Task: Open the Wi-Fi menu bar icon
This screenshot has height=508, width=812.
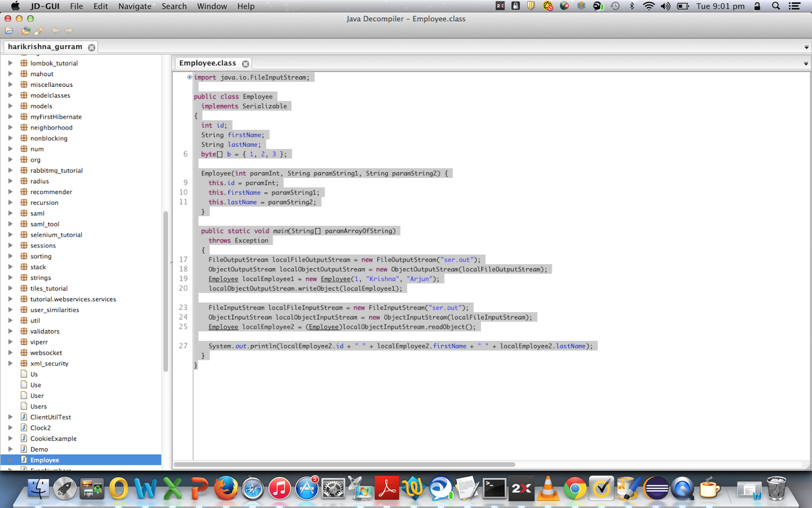Action: [x=649, y=6]
